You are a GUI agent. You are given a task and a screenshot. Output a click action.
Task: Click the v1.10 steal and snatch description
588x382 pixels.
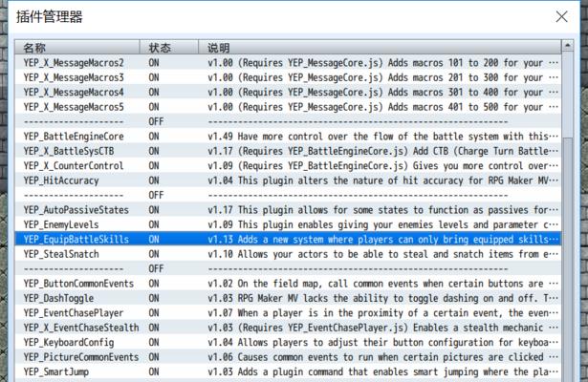(x=382, y=254)
